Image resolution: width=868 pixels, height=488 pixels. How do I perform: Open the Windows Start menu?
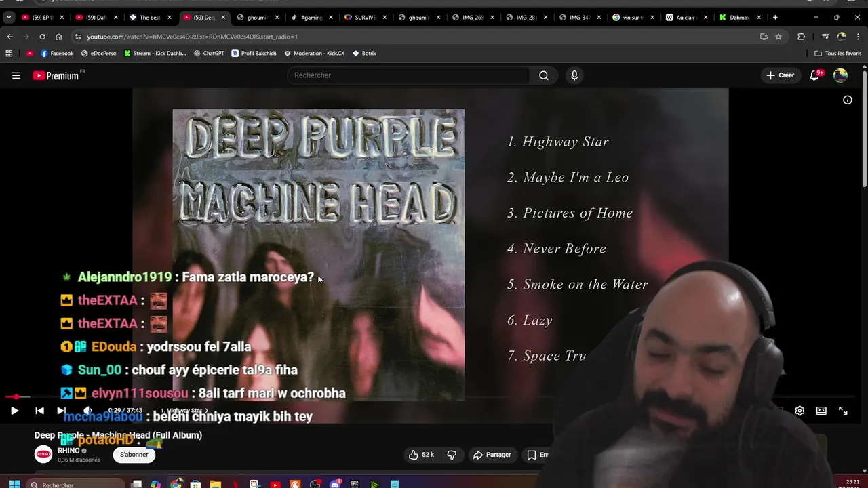point(14,484)
